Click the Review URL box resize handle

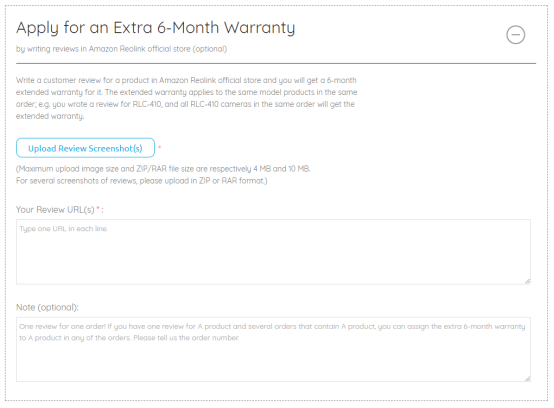click(x=527, y=281)
